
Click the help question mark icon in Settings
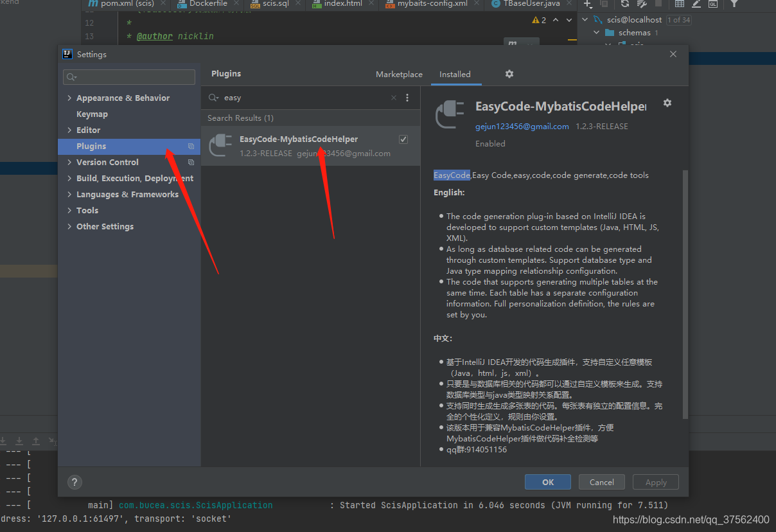tap(75, 482)
